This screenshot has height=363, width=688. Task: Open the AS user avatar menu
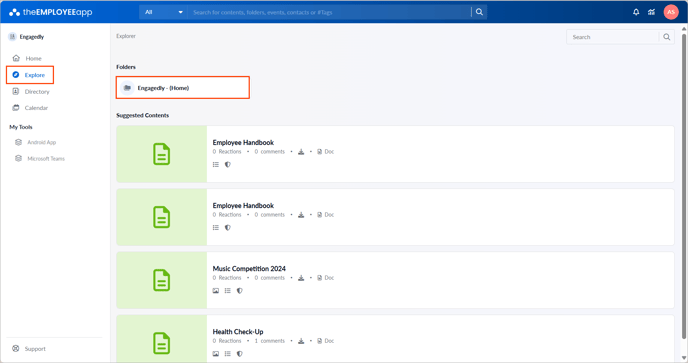(x=671, y=12)
